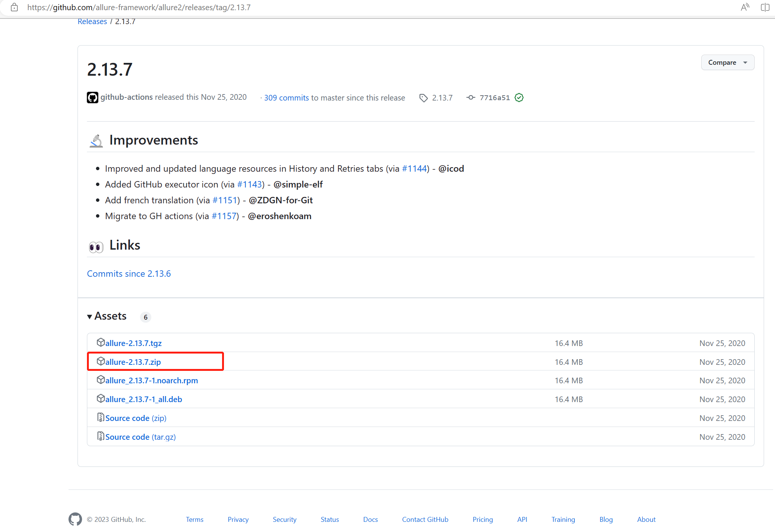The image size is (775, 532).
Task: Open pull request #1144
Action: [x=414, y=169]
